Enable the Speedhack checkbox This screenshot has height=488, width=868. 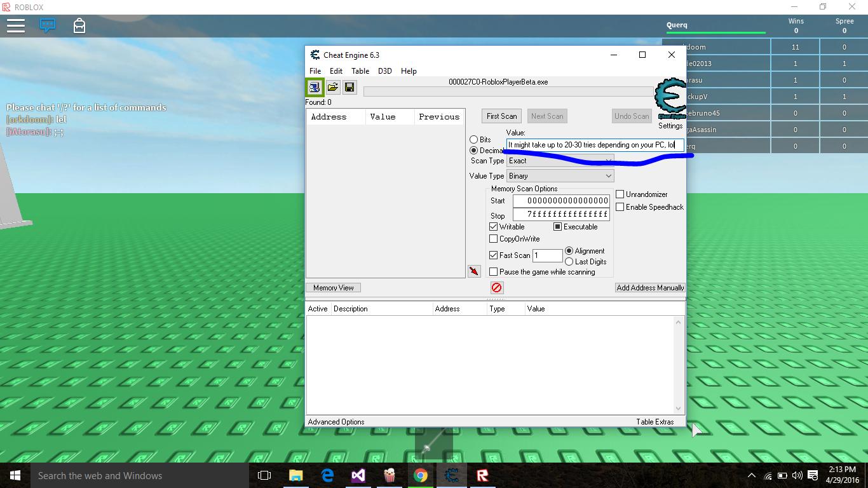620,207
